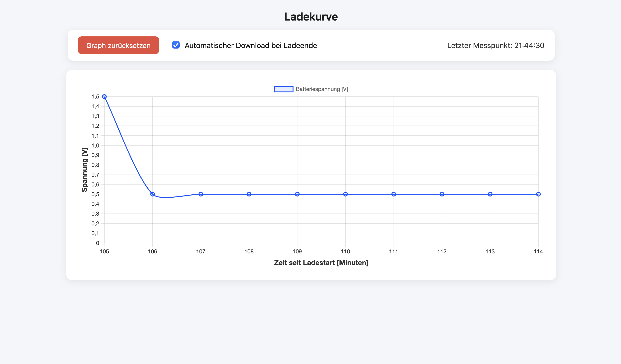Select the data point at minute 108
The width and height of the screenshot is (621, 364).
pyautogui.click(x=249, y=194)
